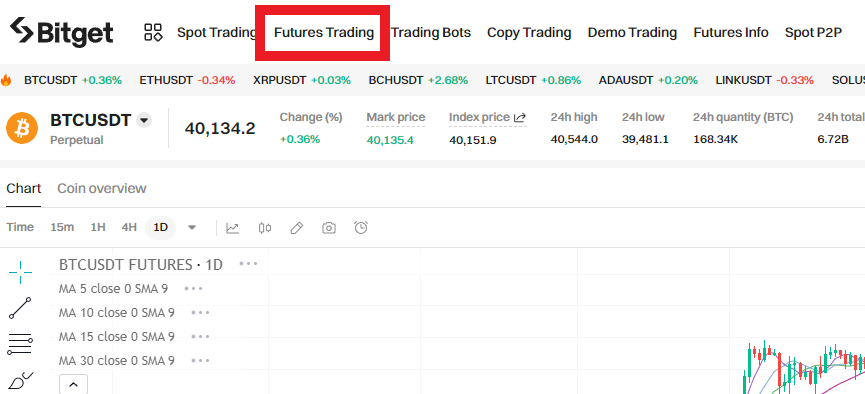Open Futures Info menu
The width and height of the screenshot is (865, 394).
[731, 33]
